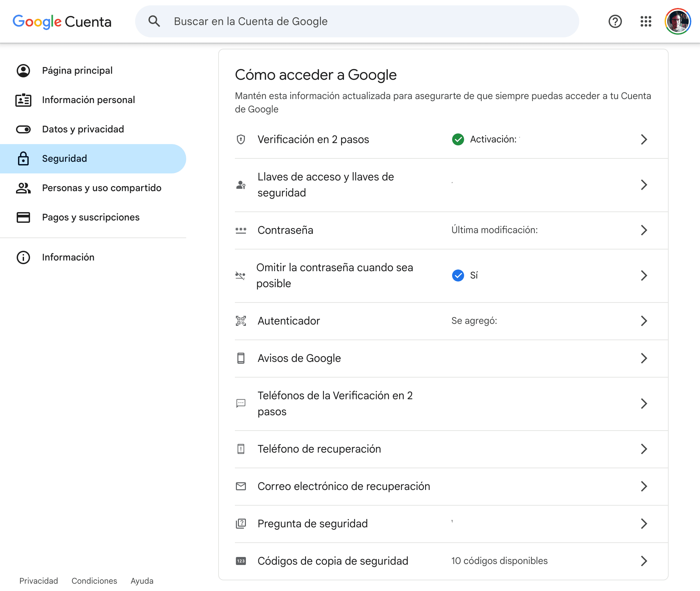The height and width of the screenshot is (591, 700).
Task: Click the blue check beside Sí
Action: tap(458, 275)
